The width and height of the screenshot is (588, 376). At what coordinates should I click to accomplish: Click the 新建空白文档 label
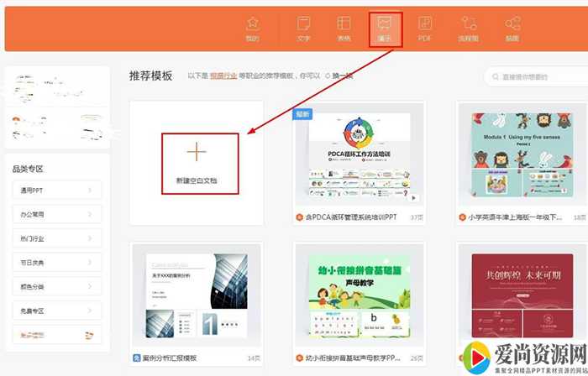tap(197, 180)
